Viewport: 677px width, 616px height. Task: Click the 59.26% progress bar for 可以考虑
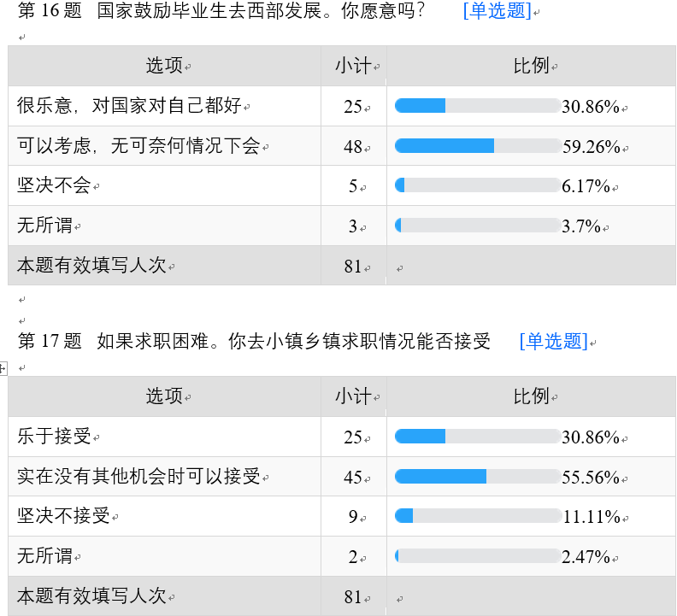click(x=477, y=146)
